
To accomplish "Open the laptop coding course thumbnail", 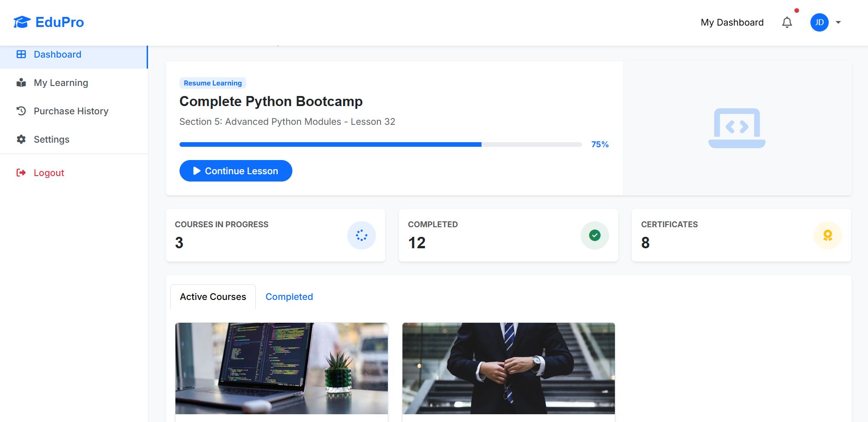I will [x=281, y=368].
